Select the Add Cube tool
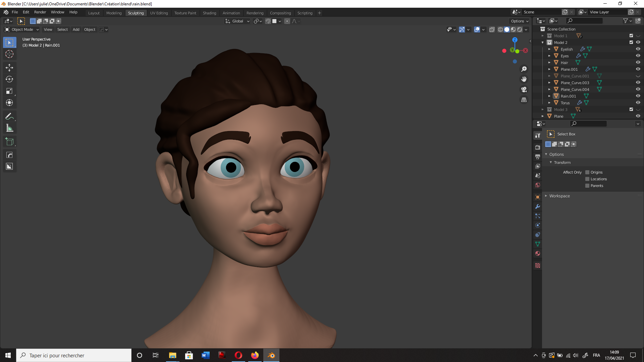The width and height of the screenshot is (644, 362). [x=9, y=142]
